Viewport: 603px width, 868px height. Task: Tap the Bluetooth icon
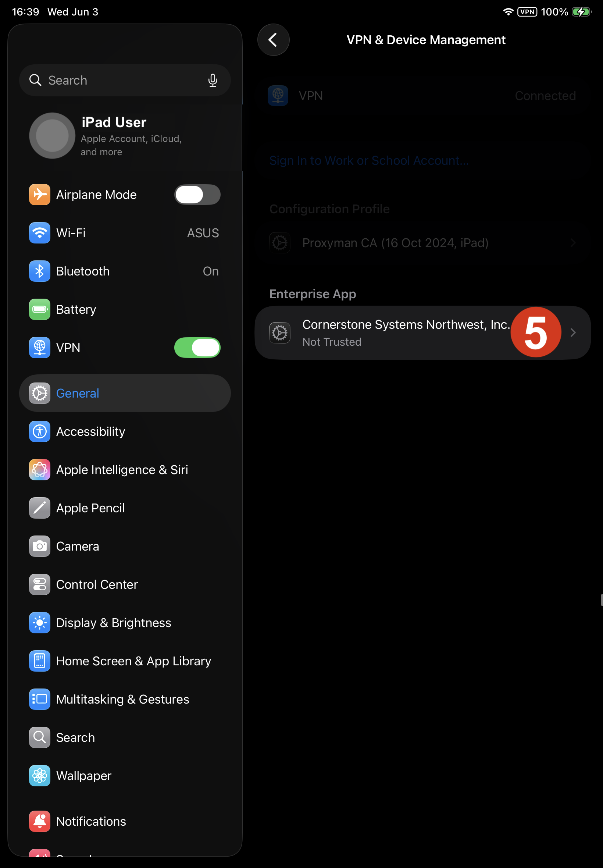[40, 271]
